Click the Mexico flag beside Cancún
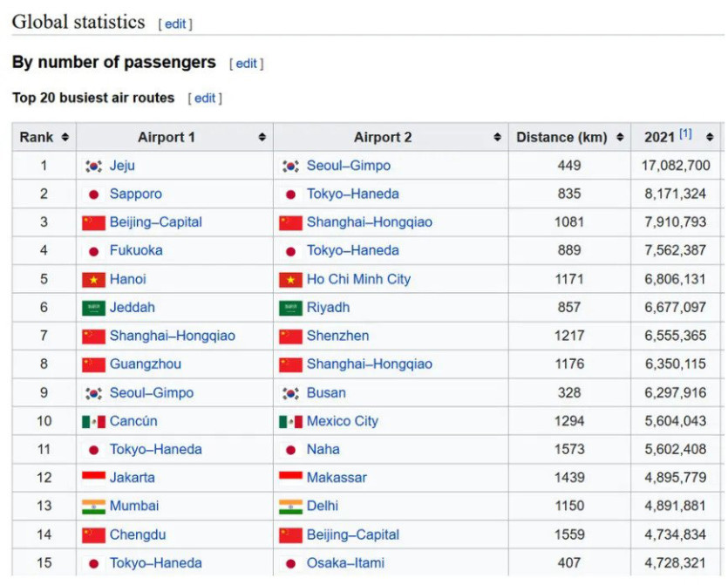This screenshot has width=728, height=585. click(93, 422)
